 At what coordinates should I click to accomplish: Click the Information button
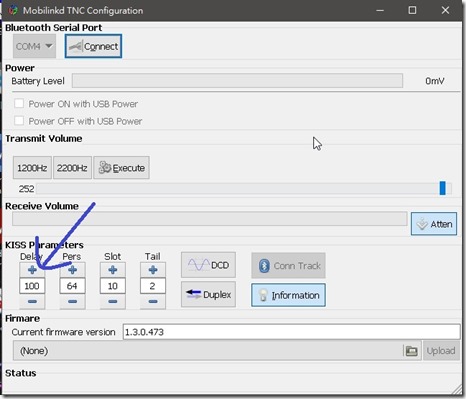(x=288, y=295)
